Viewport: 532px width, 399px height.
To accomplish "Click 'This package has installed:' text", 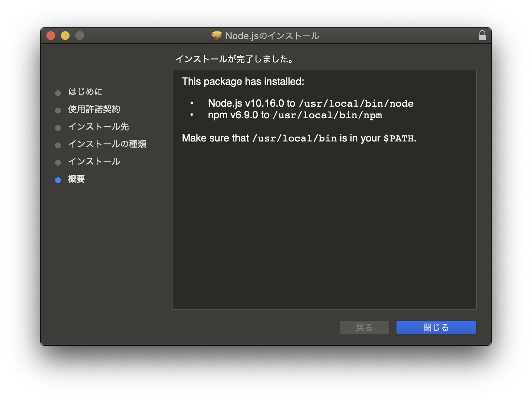I will [243, 82].
